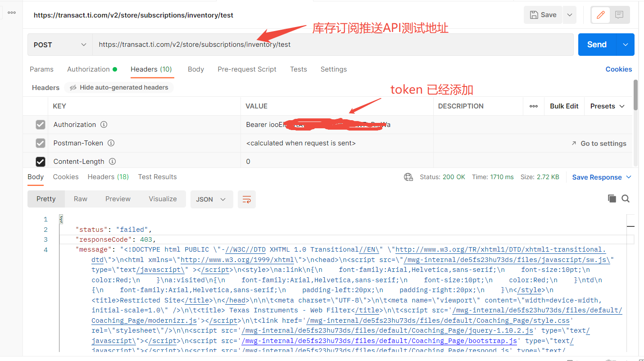Screen dimensions: 644x361
Task: Switch response view to Raw
Action: click(x=81, y=199)
